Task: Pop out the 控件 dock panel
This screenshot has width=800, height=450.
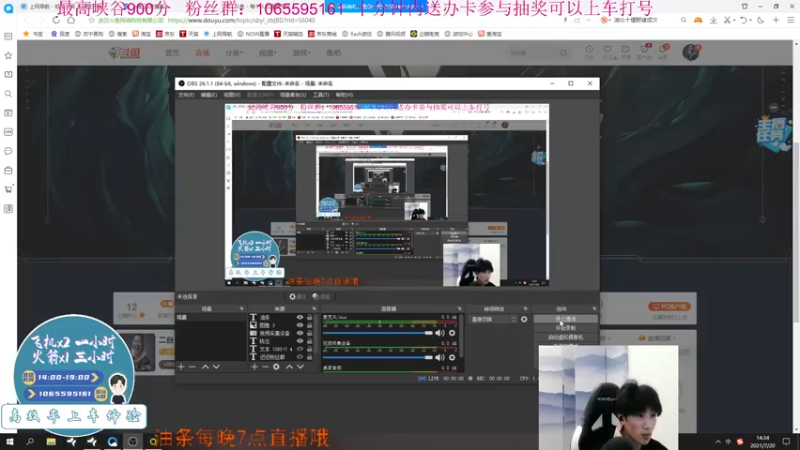Action: click(x=594, y=309)
